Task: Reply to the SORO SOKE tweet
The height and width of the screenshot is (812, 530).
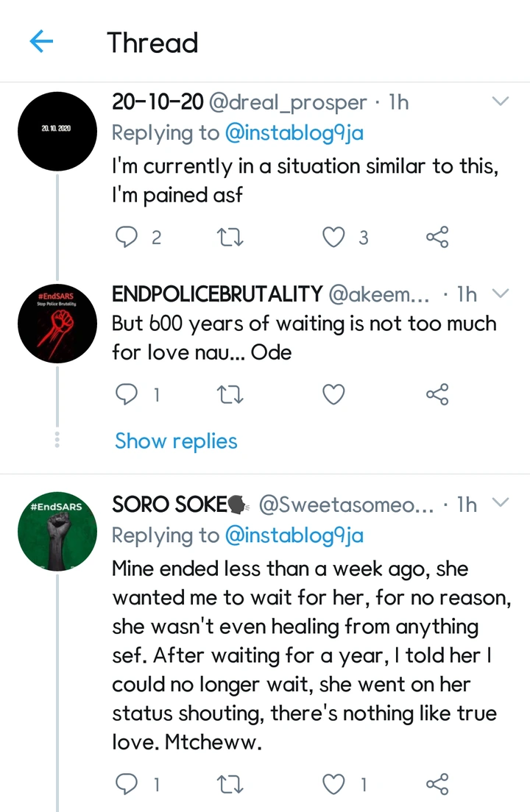Action: click(x=128, y=784)
